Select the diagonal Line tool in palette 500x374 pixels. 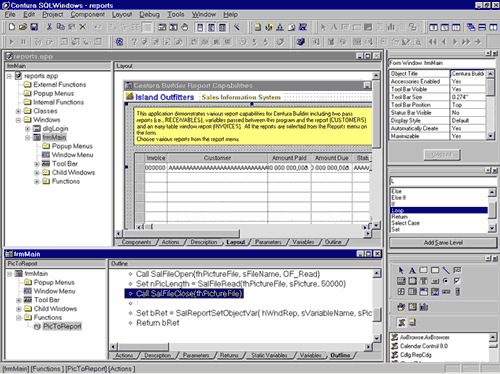(446, 270)
